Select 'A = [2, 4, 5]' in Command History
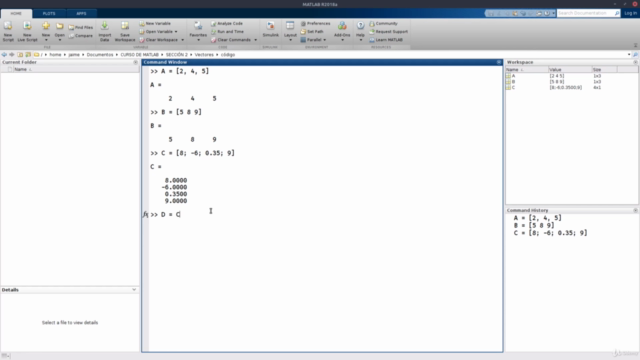The height and width of the screenshot is (360, 640). point(538,218)
